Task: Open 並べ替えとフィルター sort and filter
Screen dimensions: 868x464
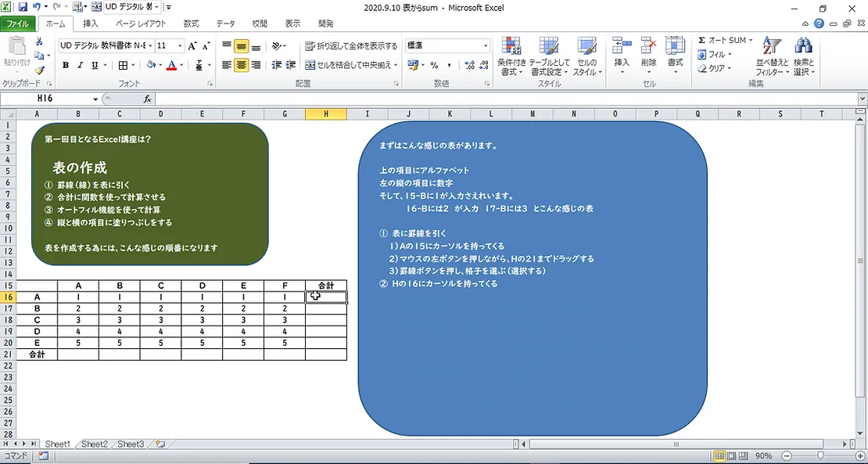Action: coord(772,56)
